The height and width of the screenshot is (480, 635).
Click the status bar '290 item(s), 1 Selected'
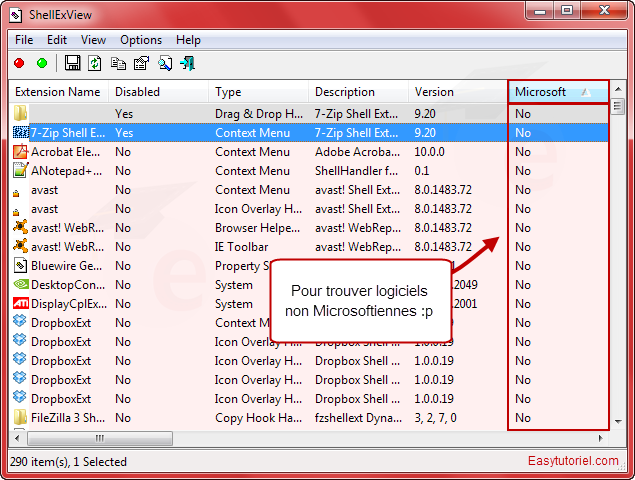68,462
